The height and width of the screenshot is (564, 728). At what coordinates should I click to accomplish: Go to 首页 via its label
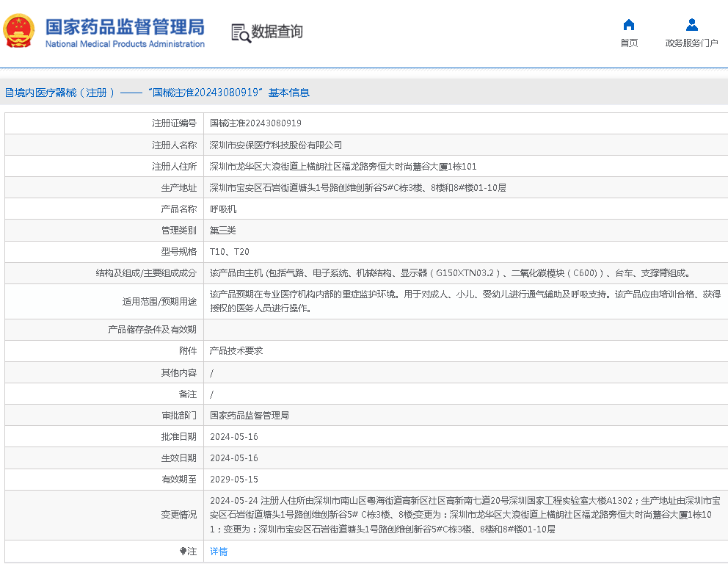[x=628, y=42]
